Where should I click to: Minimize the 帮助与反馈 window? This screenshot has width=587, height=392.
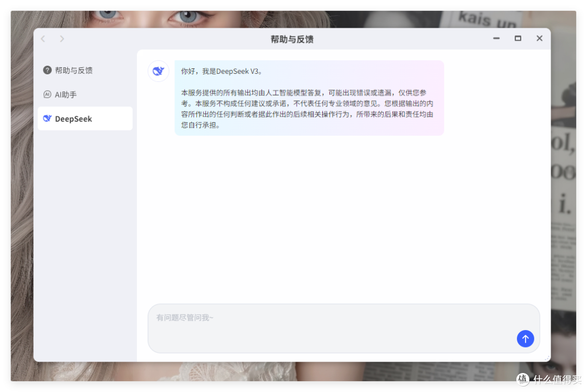(496, 39)
